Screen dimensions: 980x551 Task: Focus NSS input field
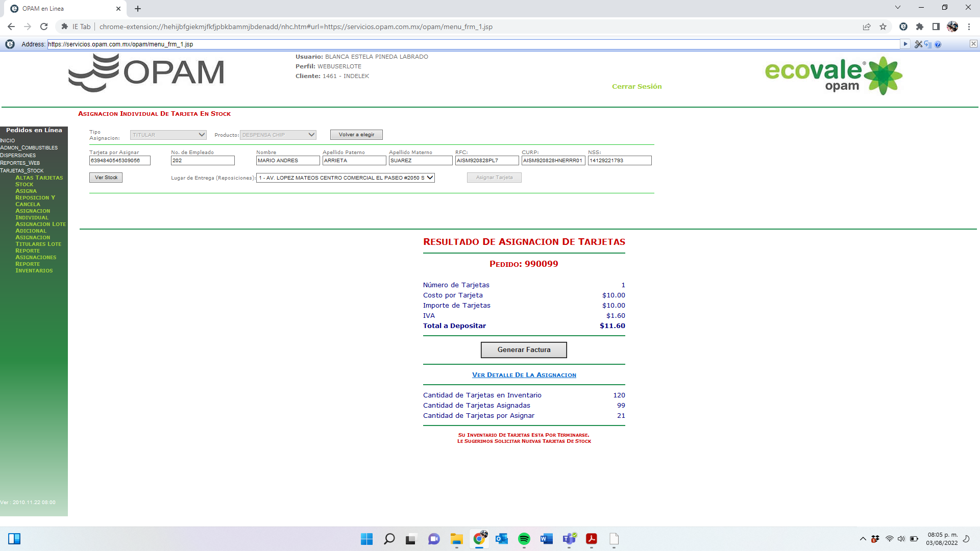[x=620, y=161]
